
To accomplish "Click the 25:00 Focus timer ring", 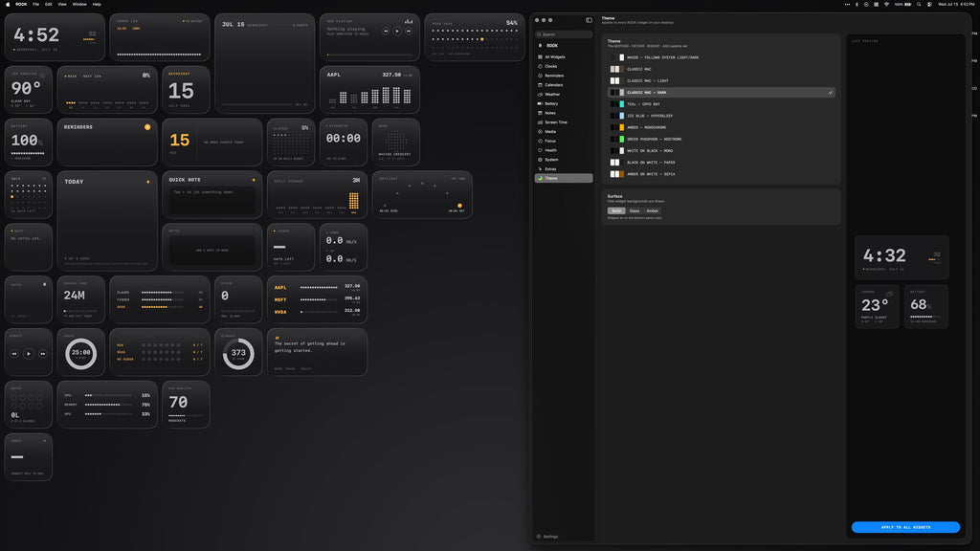I will pos(80,354).
